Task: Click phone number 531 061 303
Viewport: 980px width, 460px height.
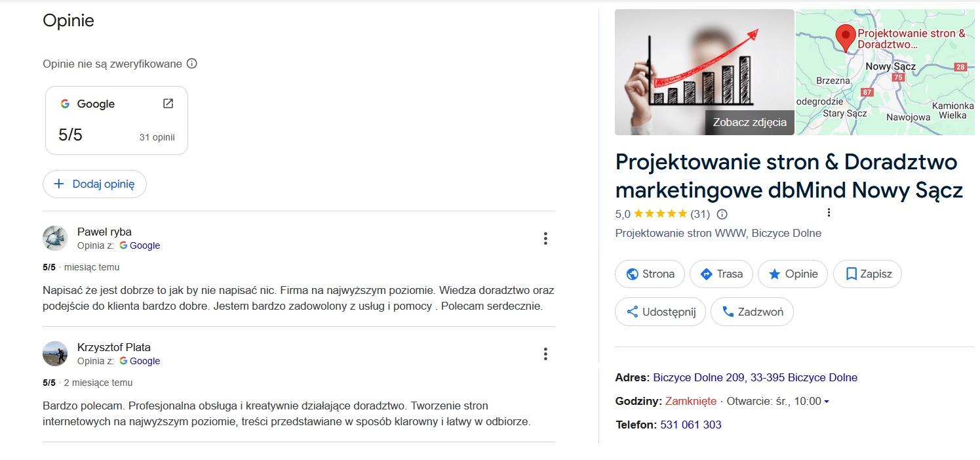Action: [x=691, y=425]
